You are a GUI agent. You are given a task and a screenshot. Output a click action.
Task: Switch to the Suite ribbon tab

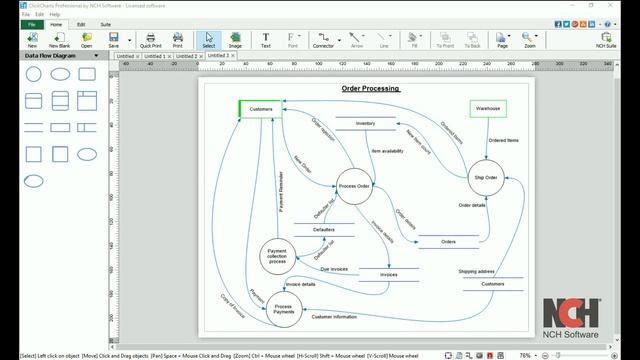coord(105,24)
